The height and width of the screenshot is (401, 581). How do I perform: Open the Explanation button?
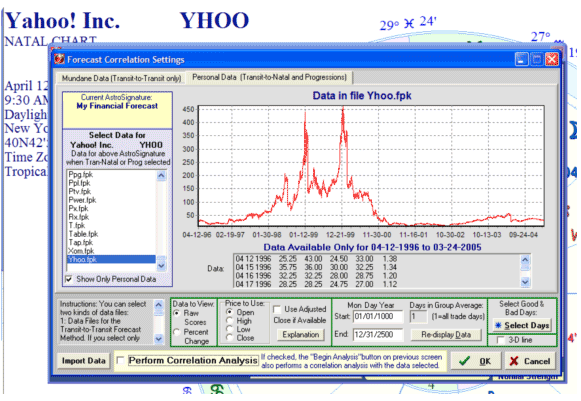click(301, 335)
